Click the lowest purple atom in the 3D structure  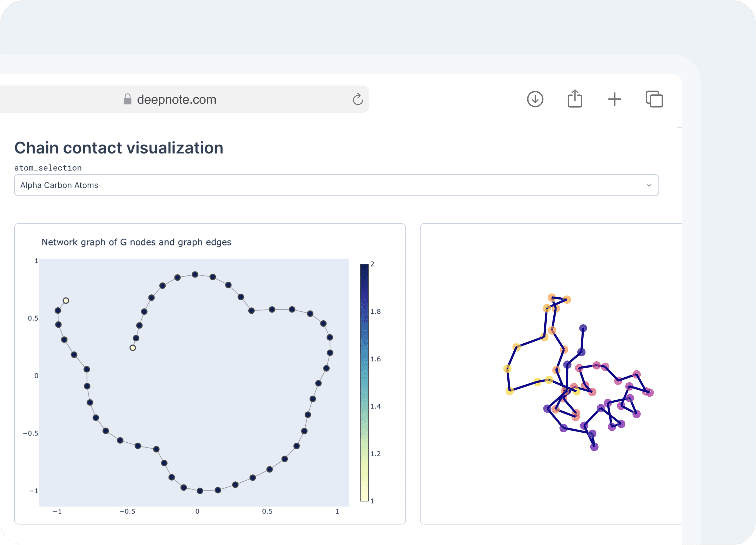(594, 447)
